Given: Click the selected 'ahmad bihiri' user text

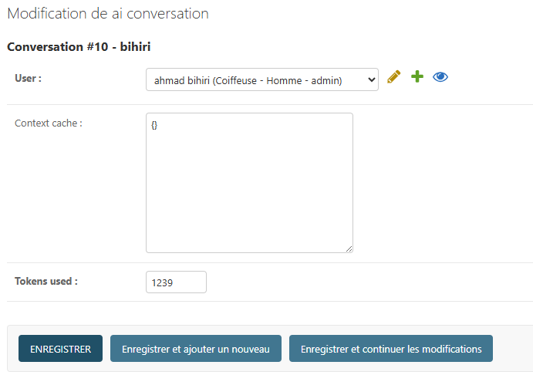Looking at the screenshot, I should (248, 79).
